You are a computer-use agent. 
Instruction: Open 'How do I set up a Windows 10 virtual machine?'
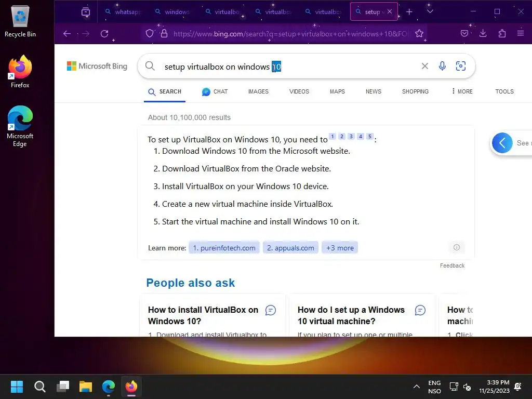point(351,315)
